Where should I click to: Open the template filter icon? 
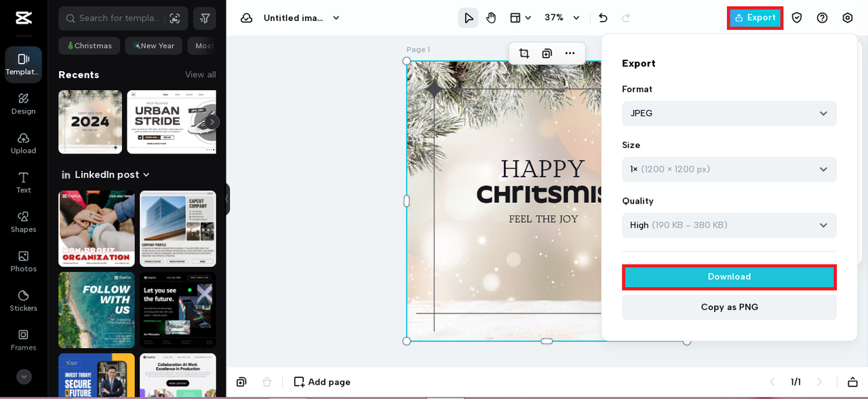[x=205, y=18]
